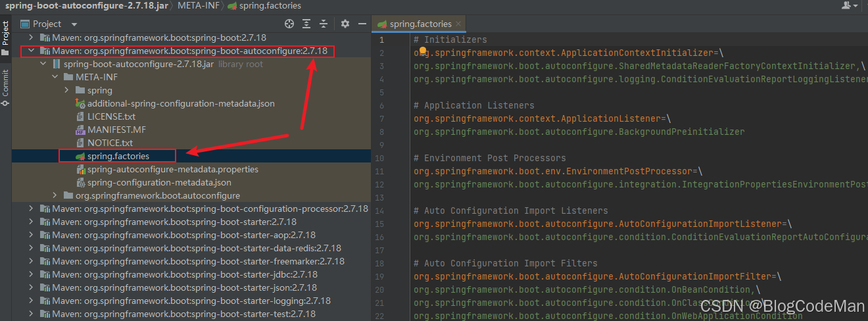Click META-INF in the breadcrumb path
Image resolution: width=868 pixels, height=321 pixels.
tap(200, 5)
